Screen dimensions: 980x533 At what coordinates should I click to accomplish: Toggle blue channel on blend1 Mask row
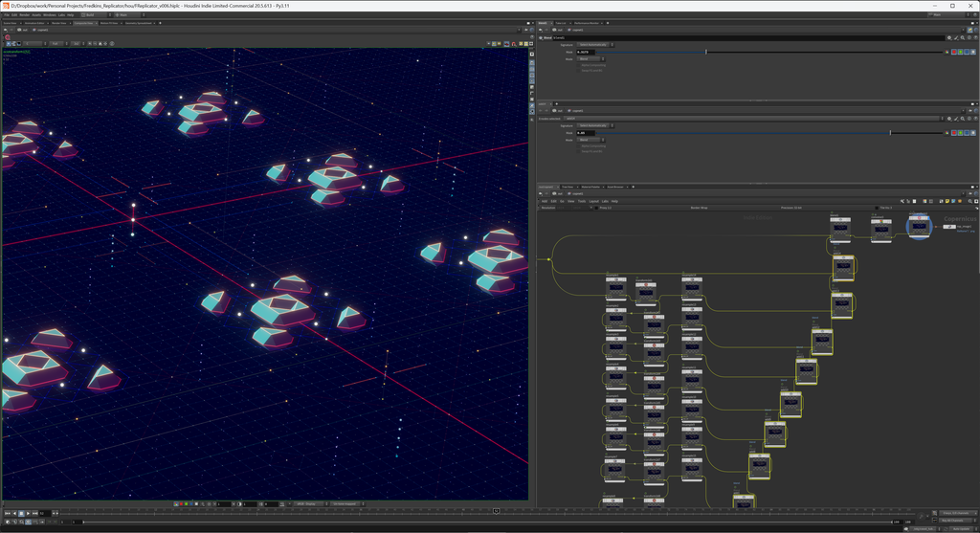coord(967,52)
